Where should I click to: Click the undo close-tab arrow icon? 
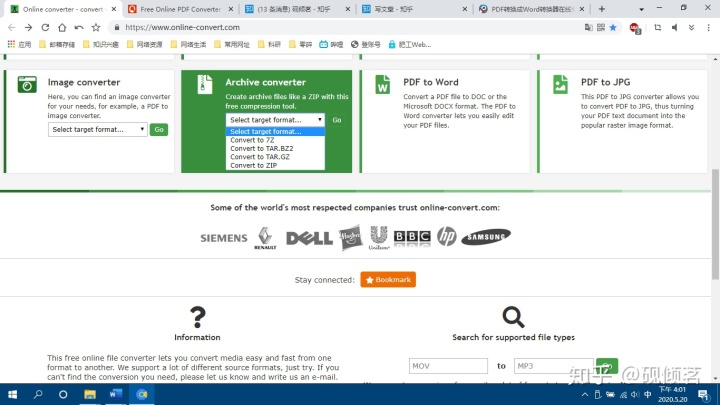(x=79, y=28)
